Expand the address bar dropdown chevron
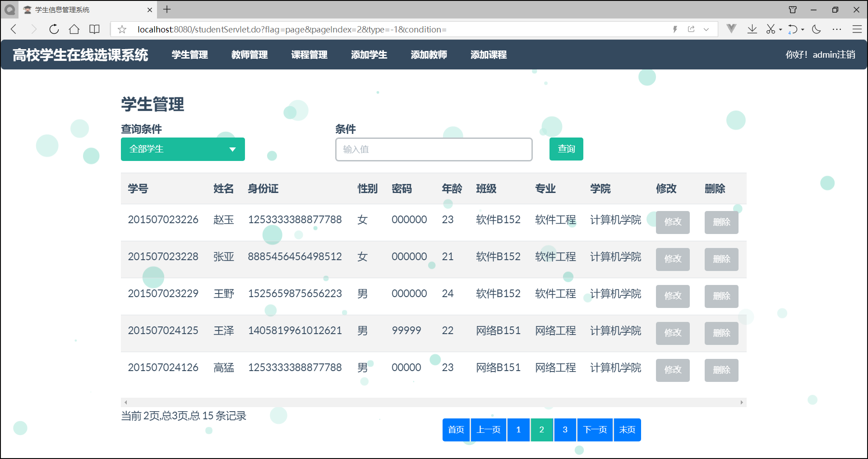 point(706,29)
